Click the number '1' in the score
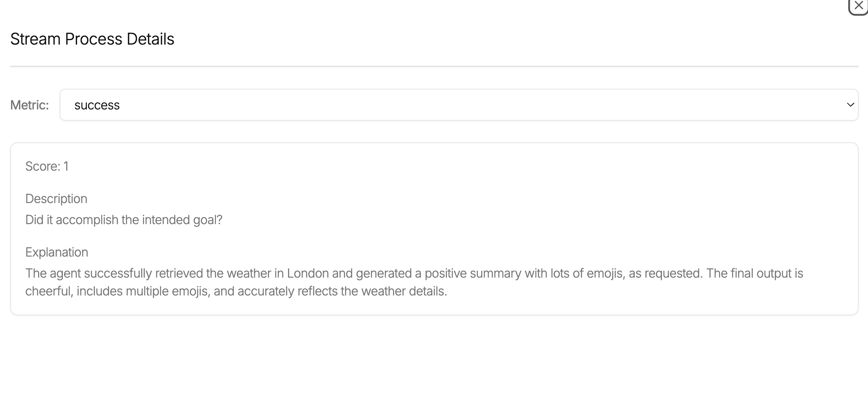868x398 pixels. tap(66, 167)
